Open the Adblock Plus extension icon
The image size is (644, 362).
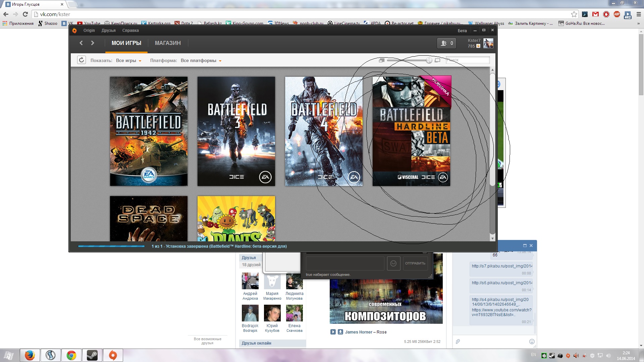tap(617, 14)
